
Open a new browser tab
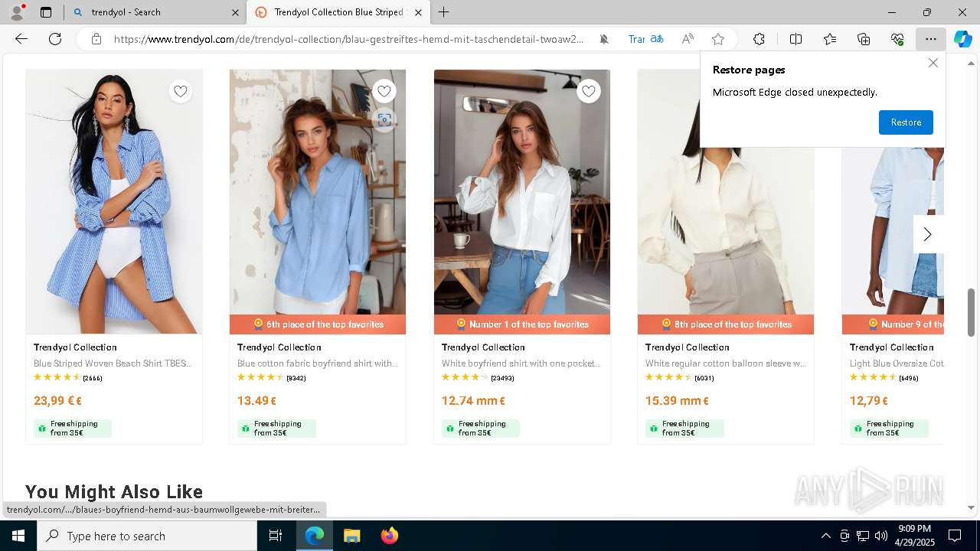point(444,12)
